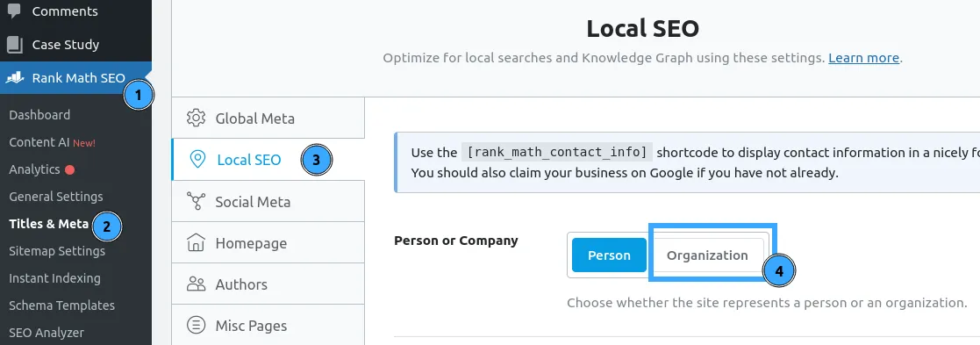Switch site type to Organization
The width and height of the screenshot is (980, 345).
click(707, 255)
